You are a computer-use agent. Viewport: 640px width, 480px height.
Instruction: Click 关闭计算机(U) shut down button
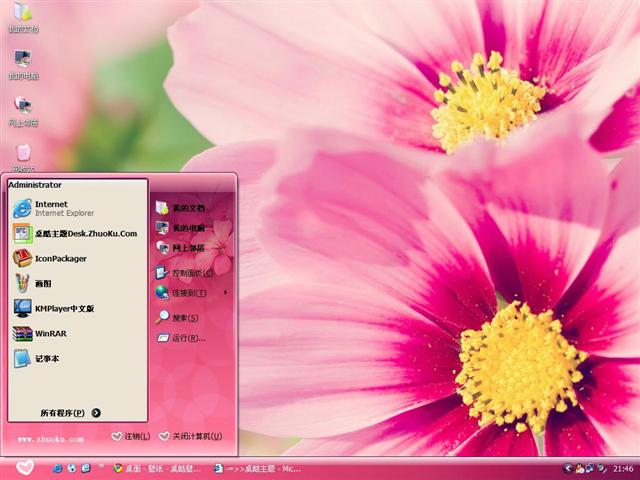[189, 436]
